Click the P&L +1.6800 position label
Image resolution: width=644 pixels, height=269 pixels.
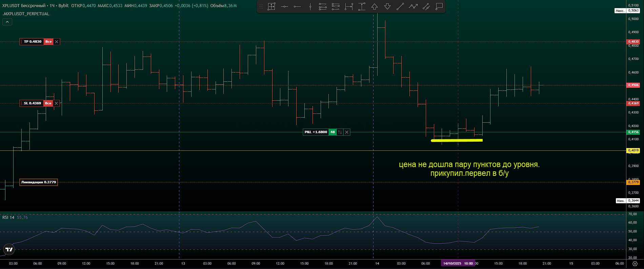(x=316, y=132)
